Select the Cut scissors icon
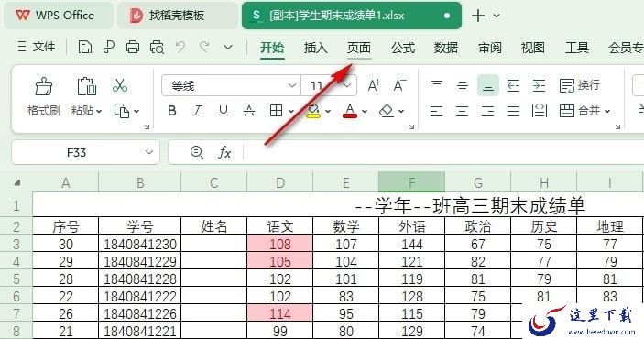The image size is (644, 339). [x=119, y=85]
